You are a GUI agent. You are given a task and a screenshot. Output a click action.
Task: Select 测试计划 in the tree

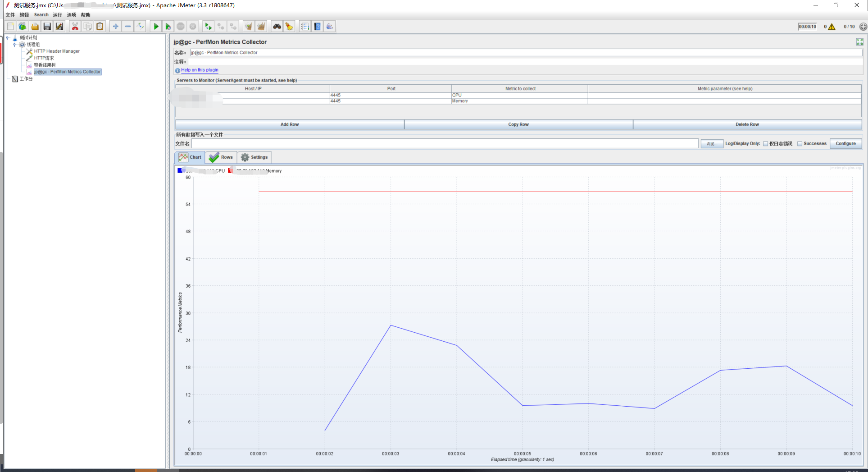pos(28,38)
